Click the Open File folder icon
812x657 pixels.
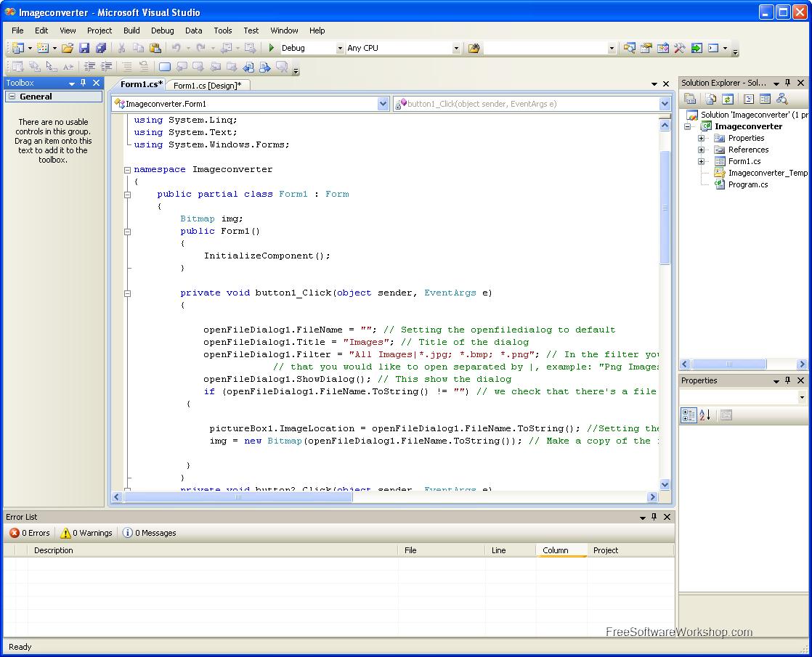click(68, 48)
